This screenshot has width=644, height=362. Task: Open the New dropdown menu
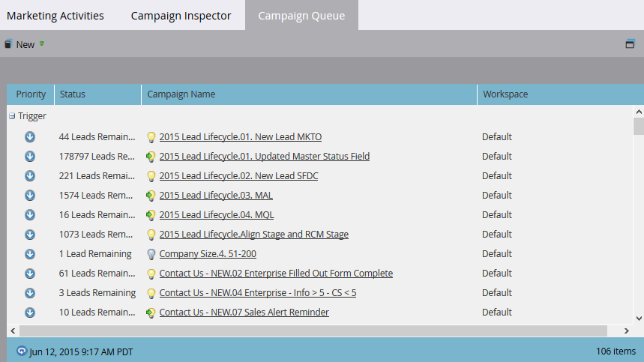[x=25, y=44]
